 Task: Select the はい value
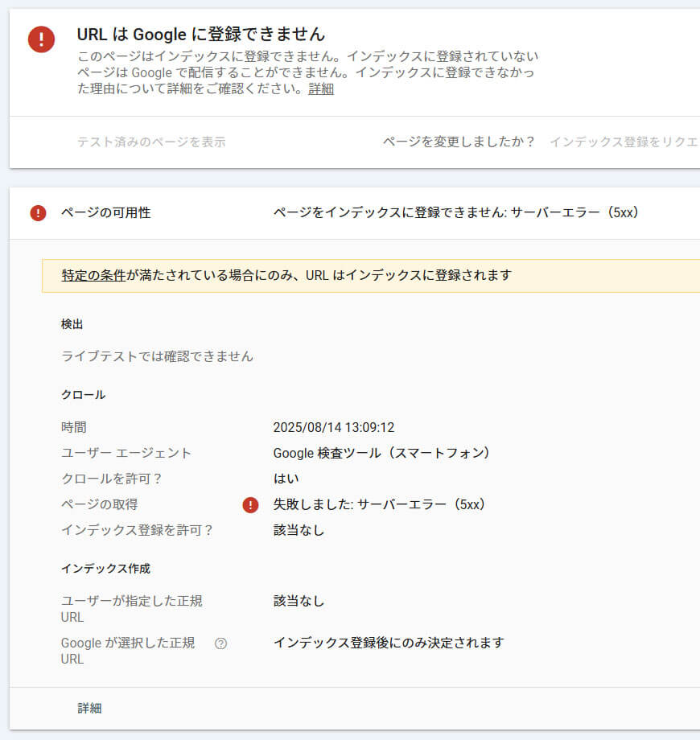click(286, 479)
